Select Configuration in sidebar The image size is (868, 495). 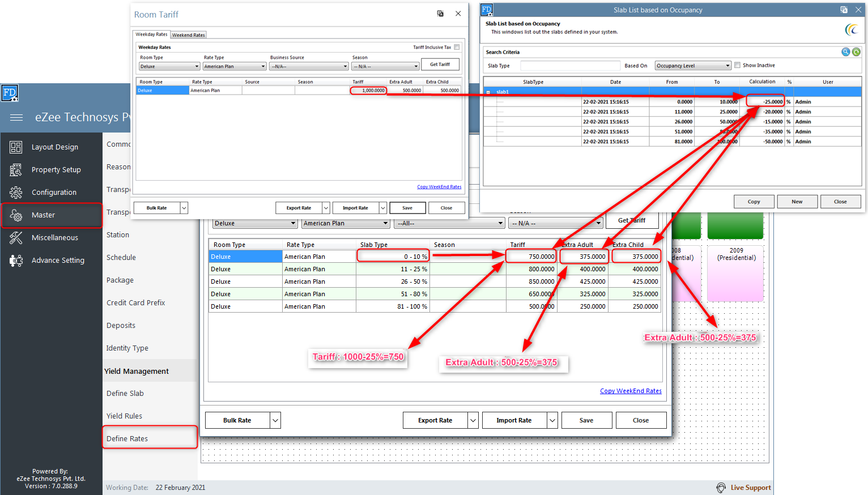(54, 193)
